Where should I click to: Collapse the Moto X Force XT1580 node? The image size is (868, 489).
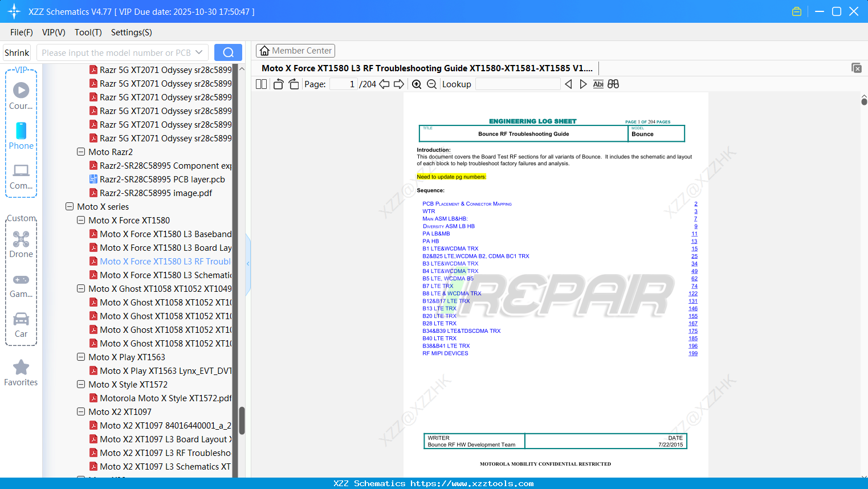coord(80,220)
